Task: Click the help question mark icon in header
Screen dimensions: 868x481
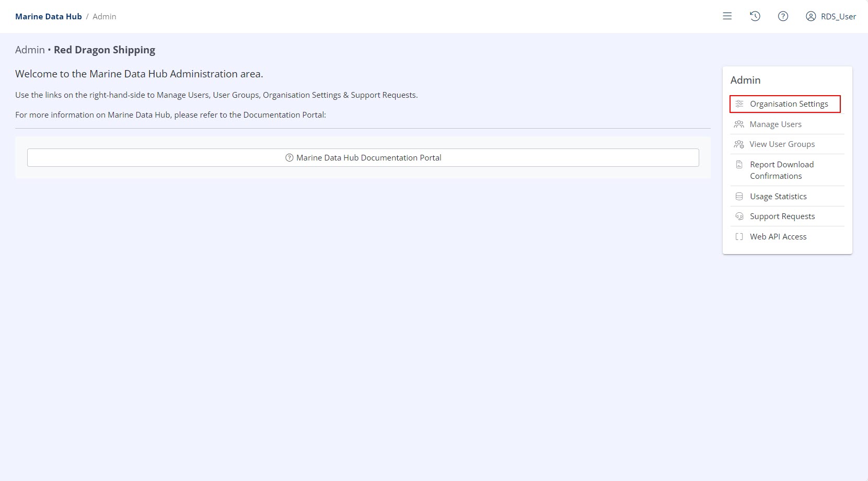Action: coord(783,16)
